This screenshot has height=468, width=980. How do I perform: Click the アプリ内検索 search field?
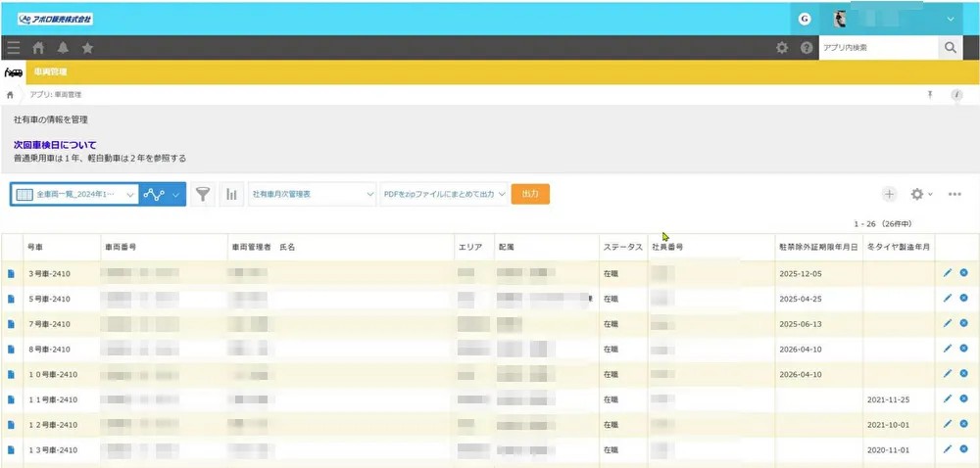point(876,47)
